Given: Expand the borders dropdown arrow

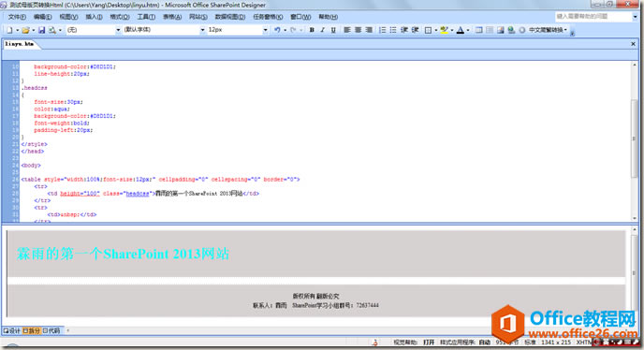Looking at the screenshot, I should [436, 30].
